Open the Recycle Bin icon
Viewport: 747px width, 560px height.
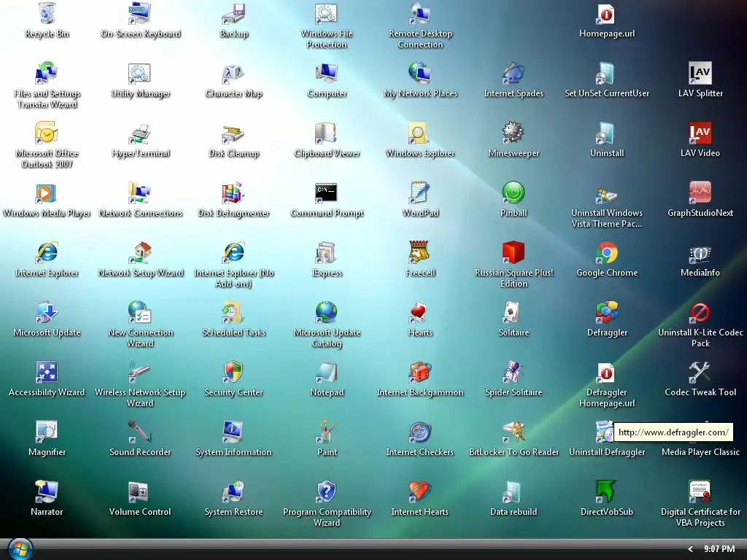(47, 13)
